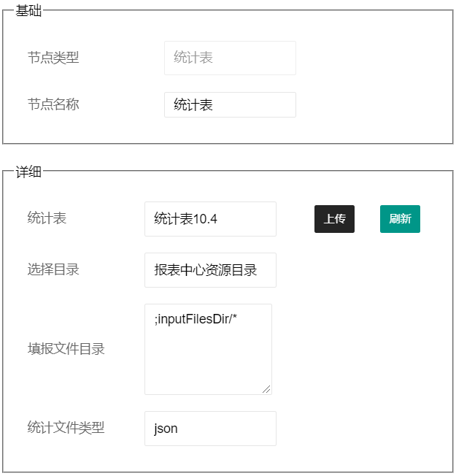This screenshot has height=476, width=456.
Task: Grab the textarea resize handle icon
Action: [x=266, y=389]
